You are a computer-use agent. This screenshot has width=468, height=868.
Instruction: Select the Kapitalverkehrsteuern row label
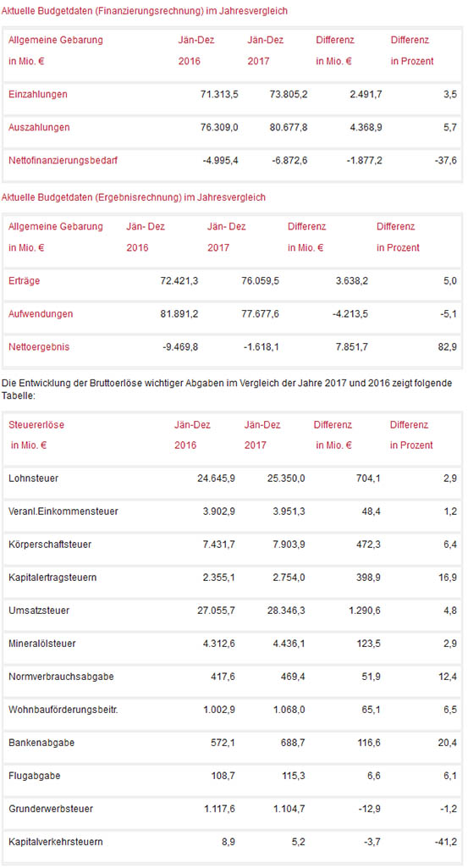pos(55,843)
